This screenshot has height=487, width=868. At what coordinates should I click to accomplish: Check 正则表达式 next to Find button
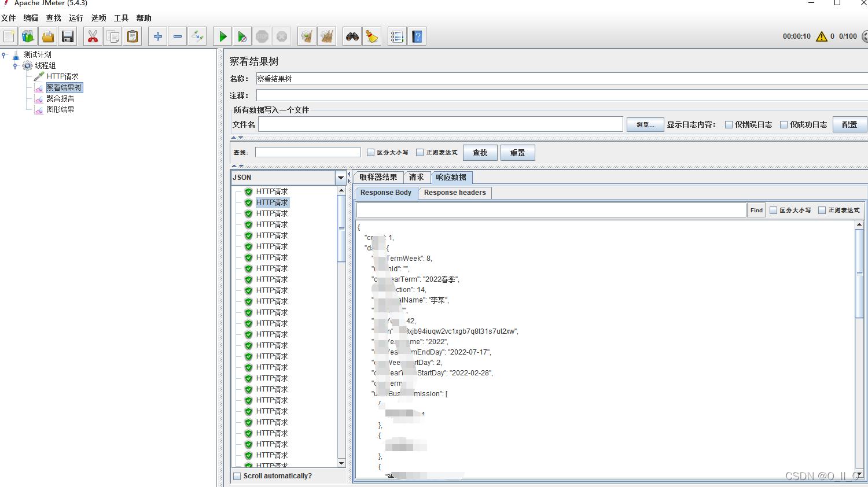pos(822,210)
